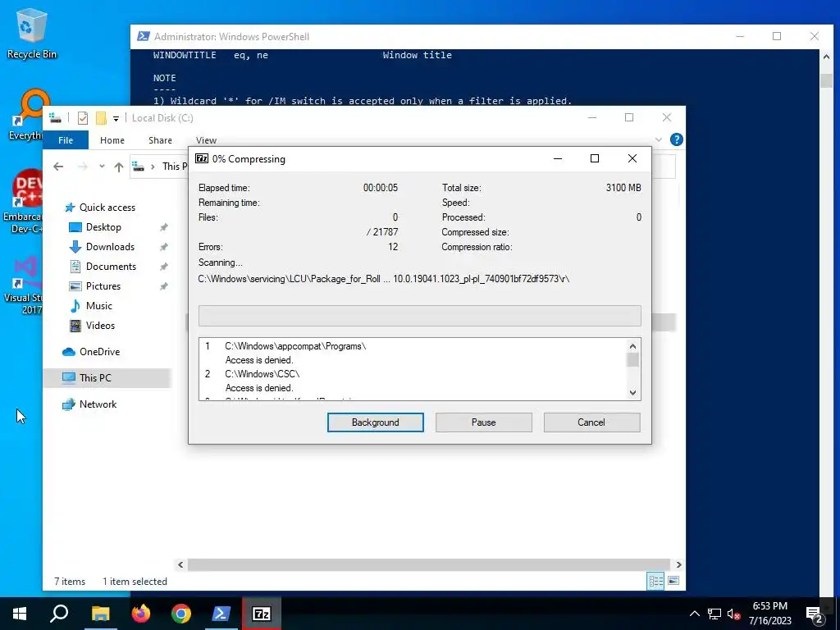Switch Explorer to large icons view
The width and height of the screenshot is (840, 630).
[x=674, y=581]
